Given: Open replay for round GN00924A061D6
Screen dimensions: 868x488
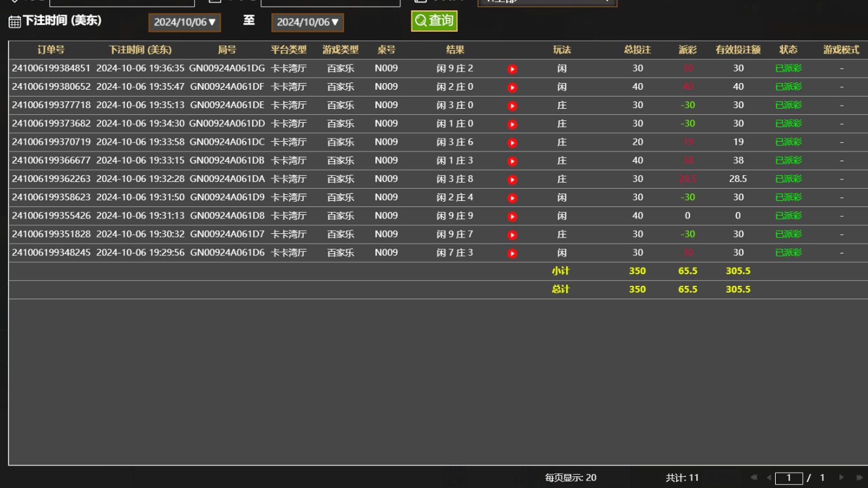Looking at the screenshot, I should (512, 253).
